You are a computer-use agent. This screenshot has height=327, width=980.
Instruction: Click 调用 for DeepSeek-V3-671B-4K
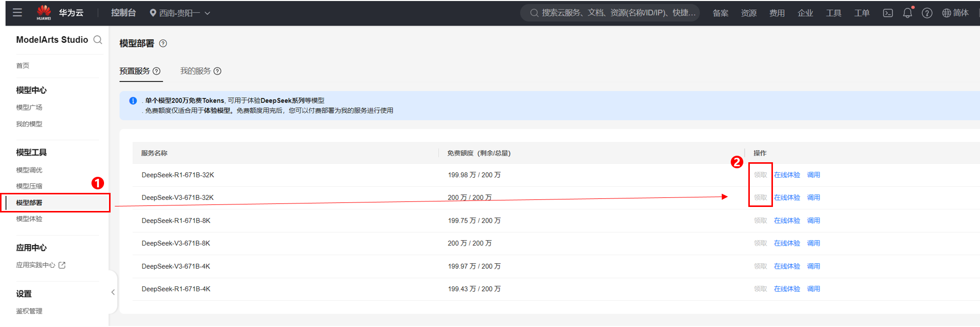814,267
